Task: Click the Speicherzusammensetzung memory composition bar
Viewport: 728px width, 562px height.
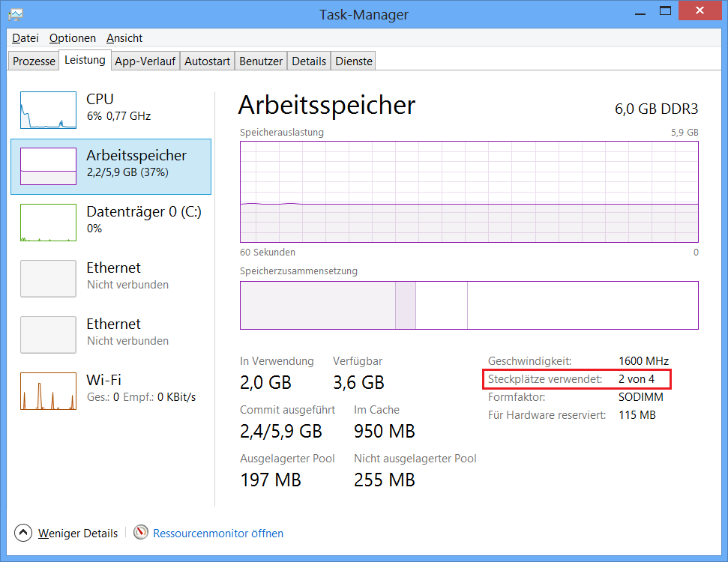Action: (469, 305)
